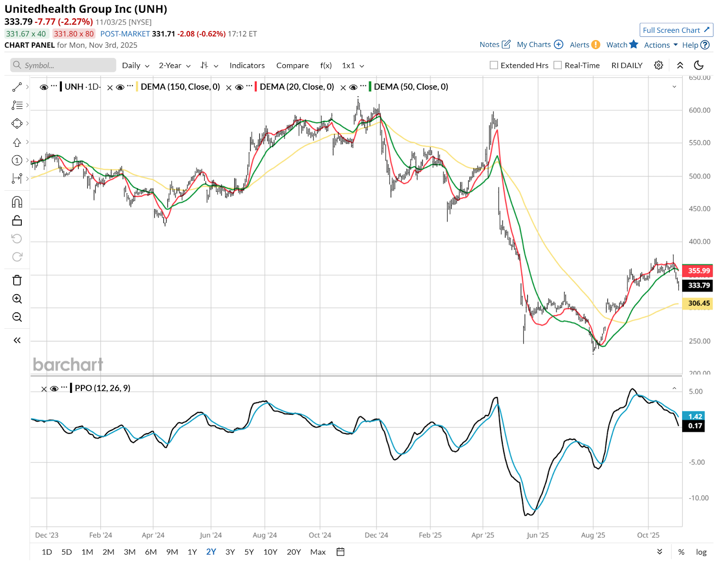Zoom out of the chart
728x570 pixels.
17,317
